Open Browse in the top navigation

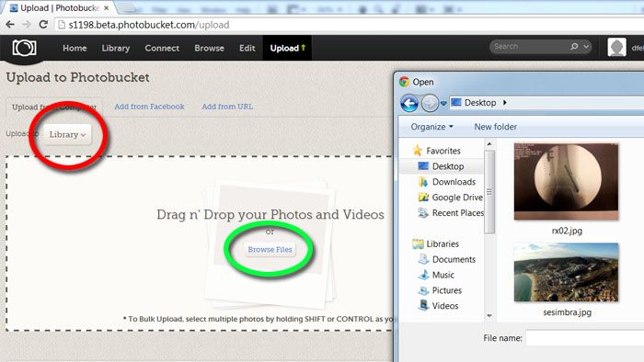[x=210, y=48]
